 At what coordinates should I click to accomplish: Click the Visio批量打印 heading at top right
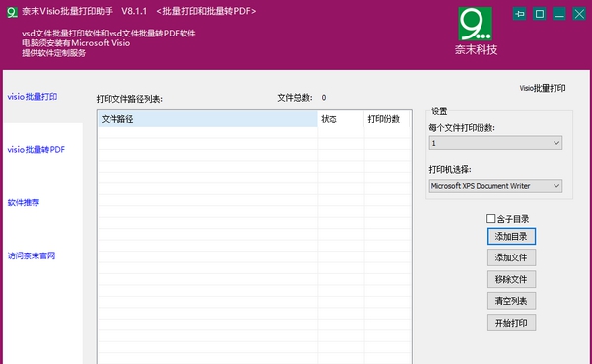[543, 88]
